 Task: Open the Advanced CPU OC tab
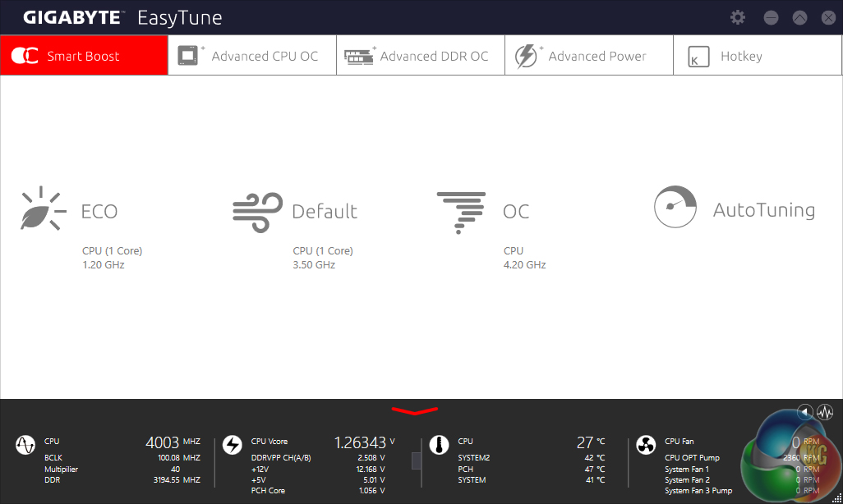click(x=252, y=55)
